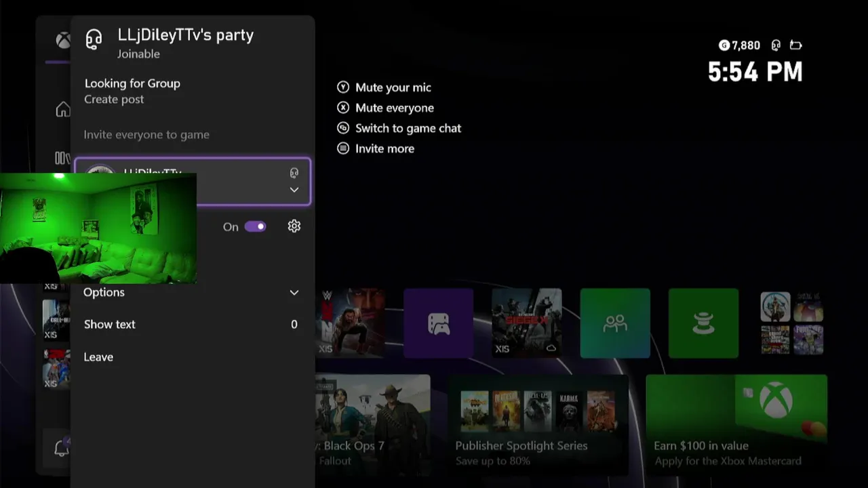This screenshot has width=868, height=488.
Task: Open the Black Ops 7 promo card
Action: pos(372,424)
